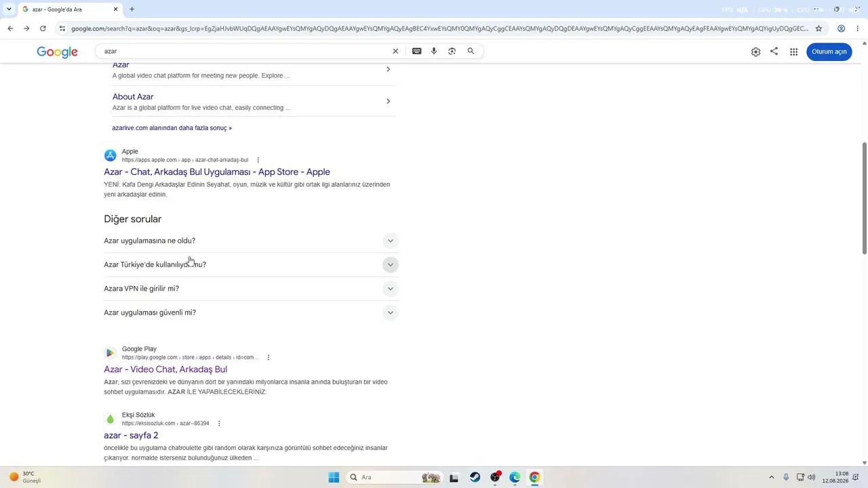Open a new browser tab

point(132,9)
